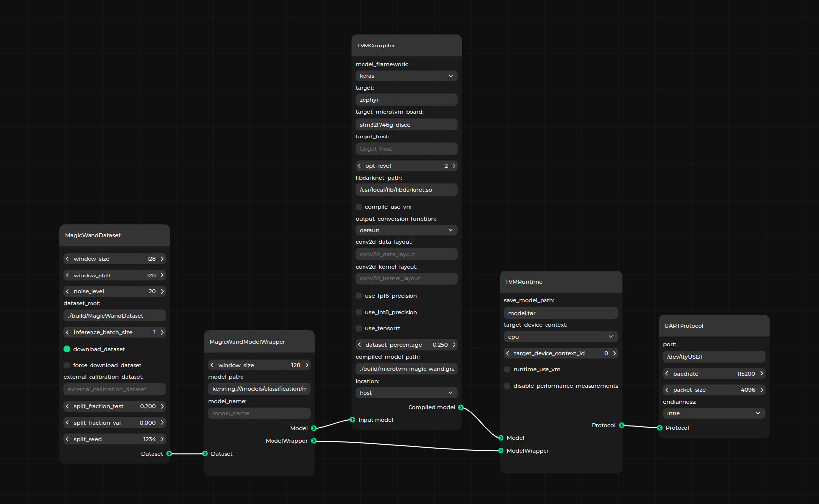
Task: Increase the baudrate value on UARTProtocol
Action: (763, 373)
